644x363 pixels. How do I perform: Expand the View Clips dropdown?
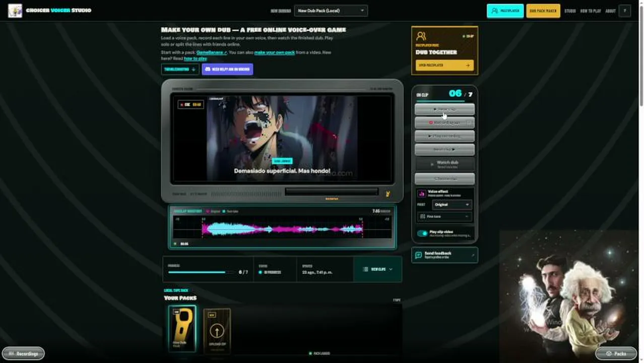(377, 269)
